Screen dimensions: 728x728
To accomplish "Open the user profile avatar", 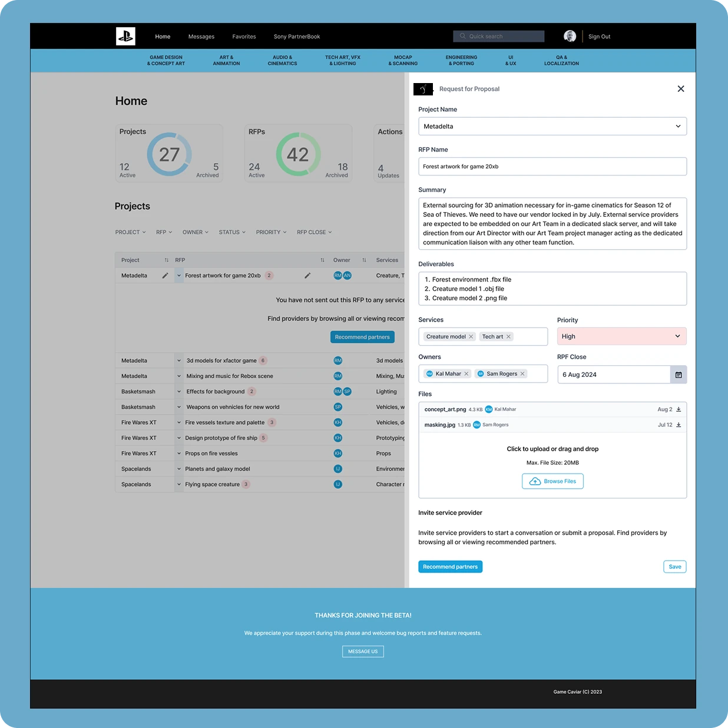I will tap(570, 37).
